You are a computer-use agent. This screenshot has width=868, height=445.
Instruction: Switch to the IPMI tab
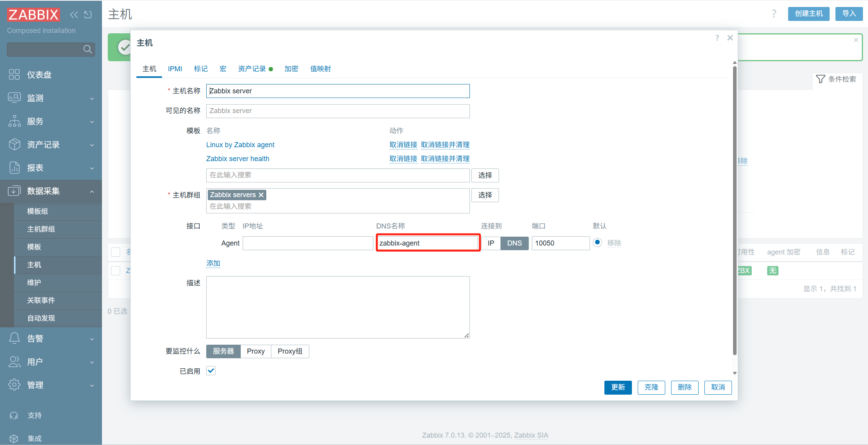(175, 69)
